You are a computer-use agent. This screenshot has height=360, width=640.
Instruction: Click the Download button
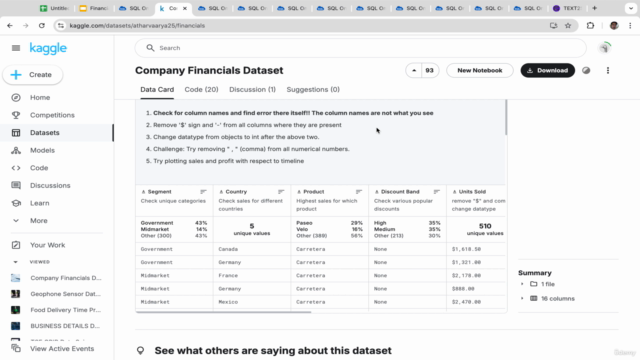coord(547,70)
